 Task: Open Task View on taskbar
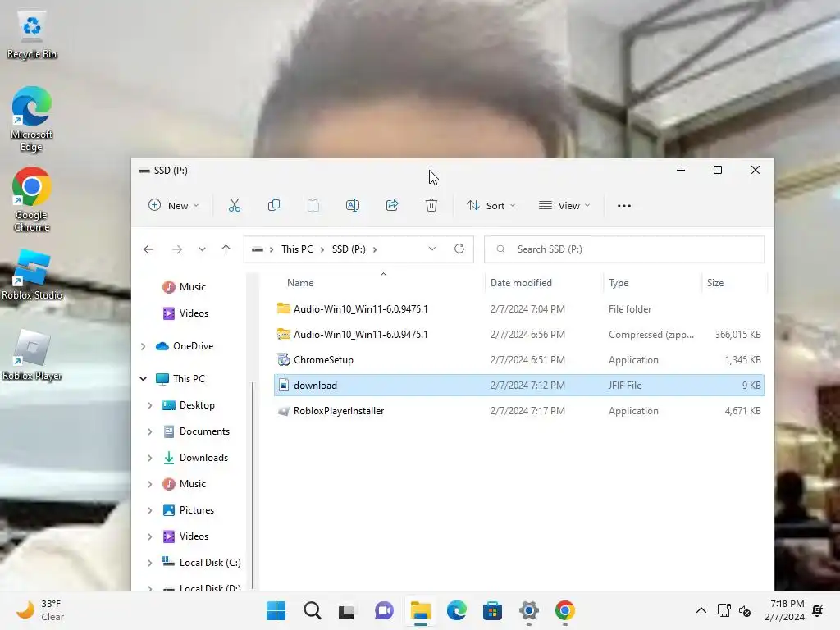tap(347, 610)
